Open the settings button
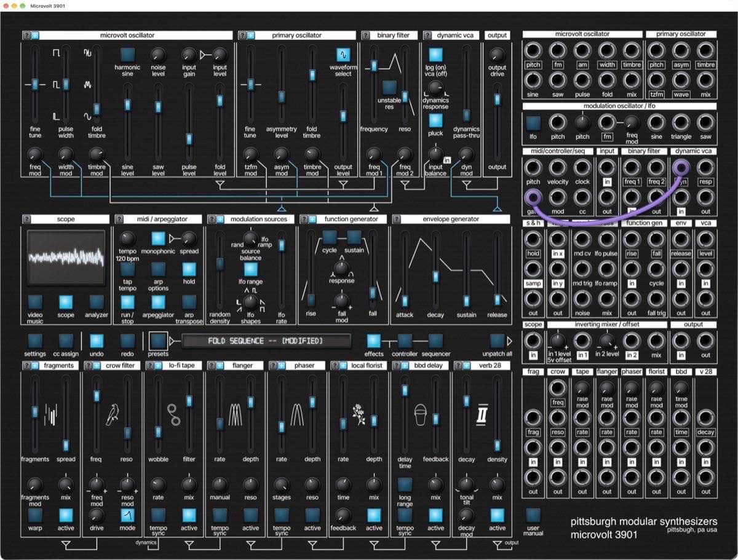 [35, 341]
